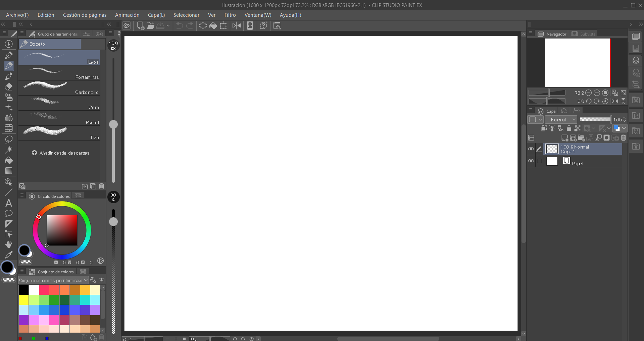Image resolution: width=644 pixels, height=341 pixels.
Task: Select the Eraser tool
Action: coord(9,87)
